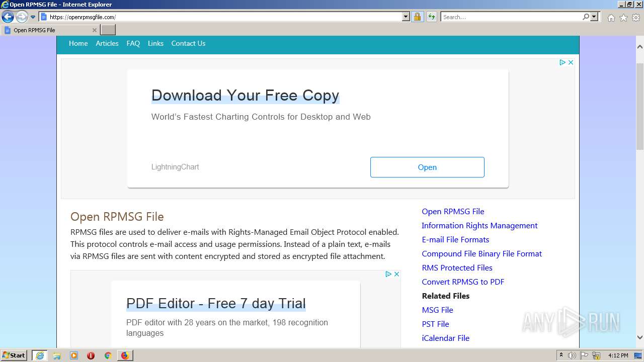Click Internet Explorer taskbar icon
The image size is (644, 362).
point(40,355)
